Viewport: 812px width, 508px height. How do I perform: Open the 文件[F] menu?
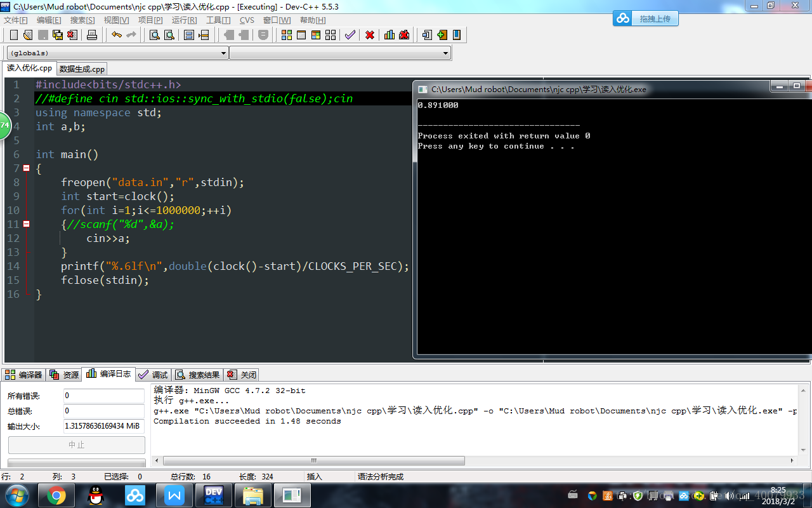point(16,20)
